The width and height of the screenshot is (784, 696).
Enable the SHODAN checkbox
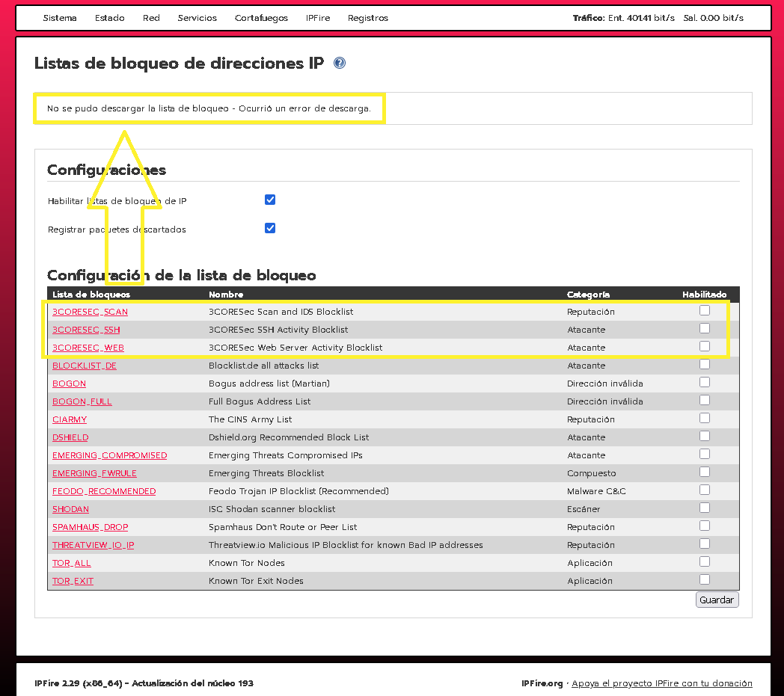[705, 508]
